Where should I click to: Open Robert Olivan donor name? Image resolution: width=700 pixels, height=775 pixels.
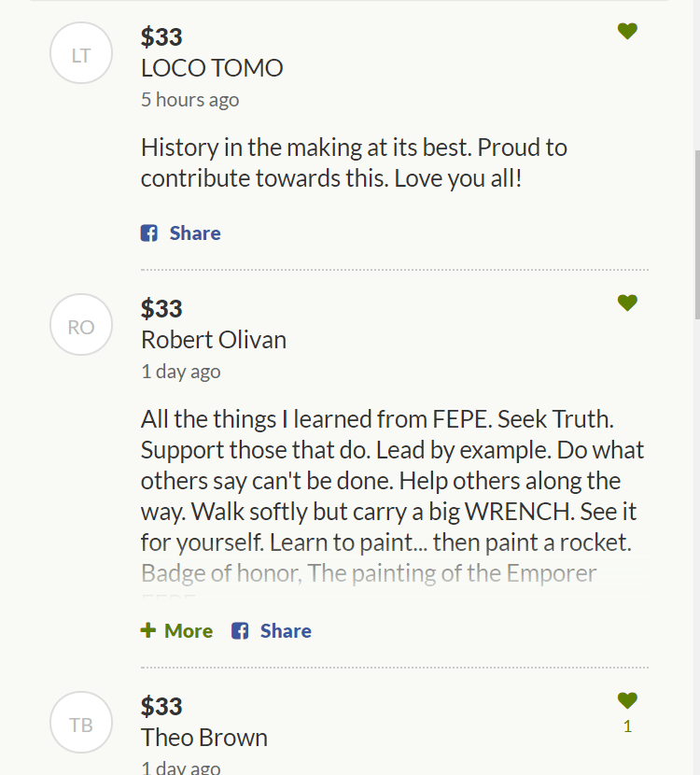(214, 339)
